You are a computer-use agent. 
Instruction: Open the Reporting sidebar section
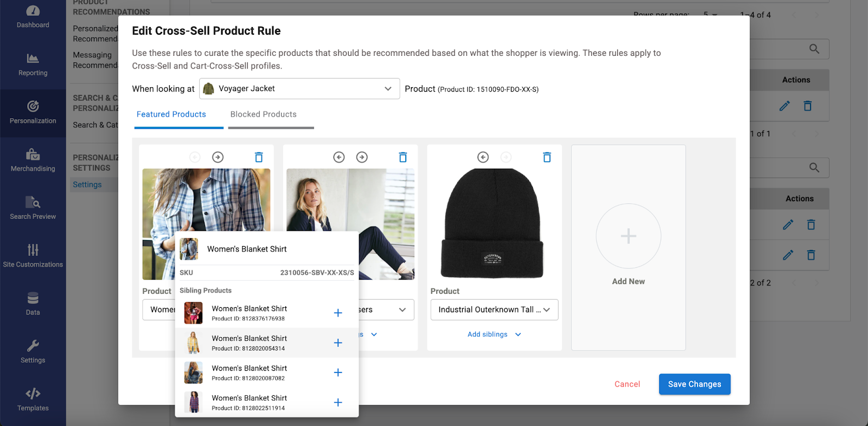pos(33,65)
